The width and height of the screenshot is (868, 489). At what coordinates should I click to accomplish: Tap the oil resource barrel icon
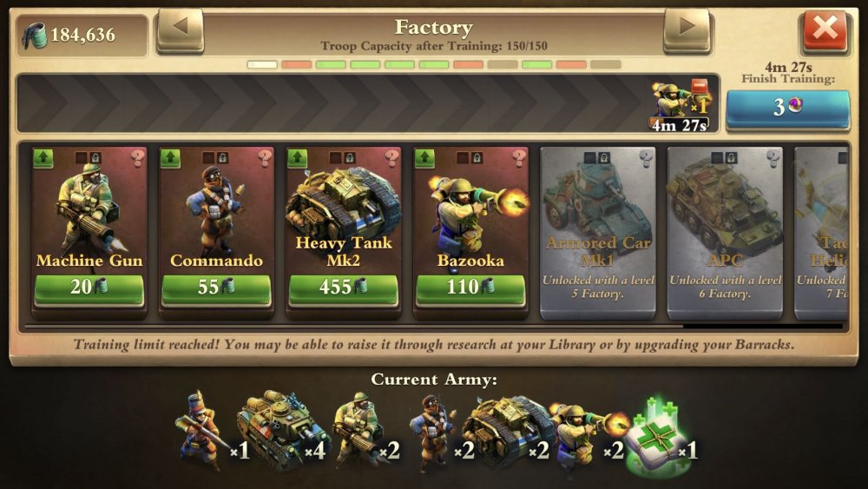[35, 36]
